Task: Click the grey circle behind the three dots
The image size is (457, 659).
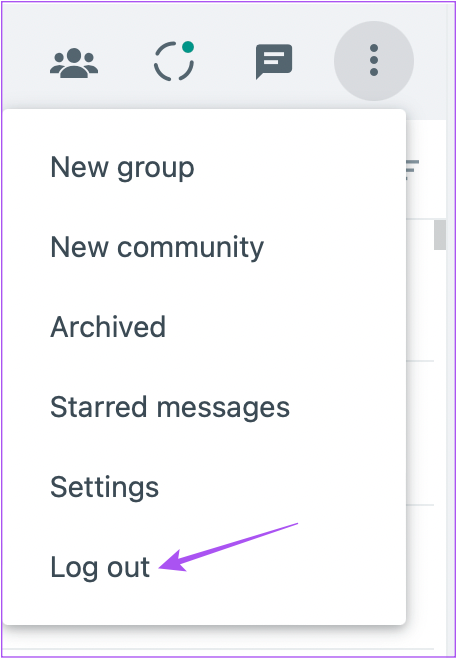Action: tap(374, 61)
